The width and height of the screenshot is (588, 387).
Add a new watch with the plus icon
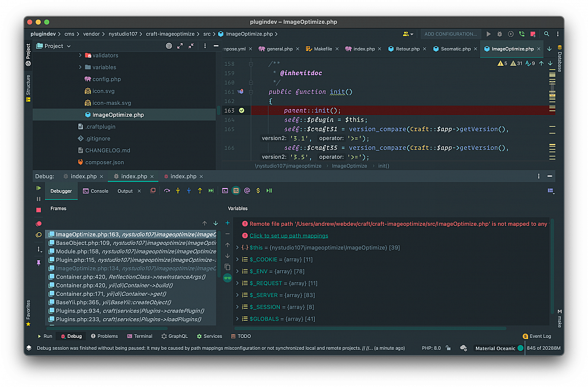point(227,223)
